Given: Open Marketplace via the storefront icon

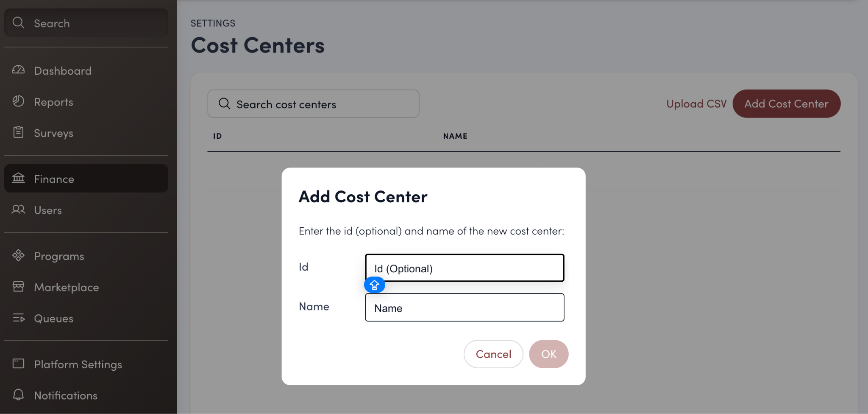Looking at the screenshot, I should point(19,287).
